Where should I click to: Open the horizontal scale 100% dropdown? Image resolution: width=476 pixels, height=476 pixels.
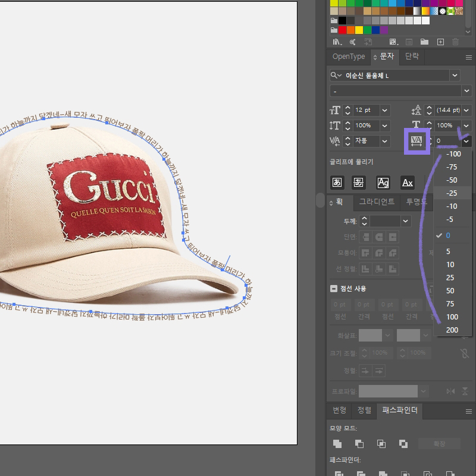pos(466,126)
